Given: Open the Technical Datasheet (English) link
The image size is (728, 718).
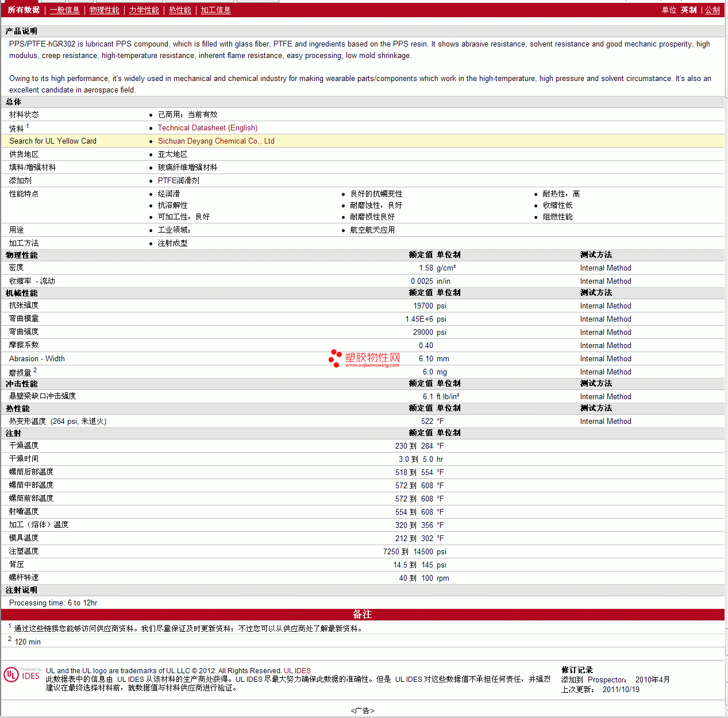Looking at the screenshot, I should [x=207, y=128].
